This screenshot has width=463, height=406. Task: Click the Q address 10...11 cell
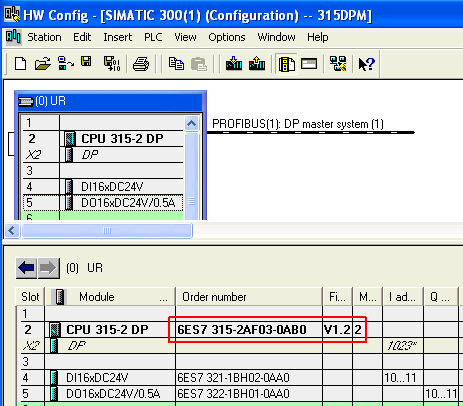tap(441, 394)
